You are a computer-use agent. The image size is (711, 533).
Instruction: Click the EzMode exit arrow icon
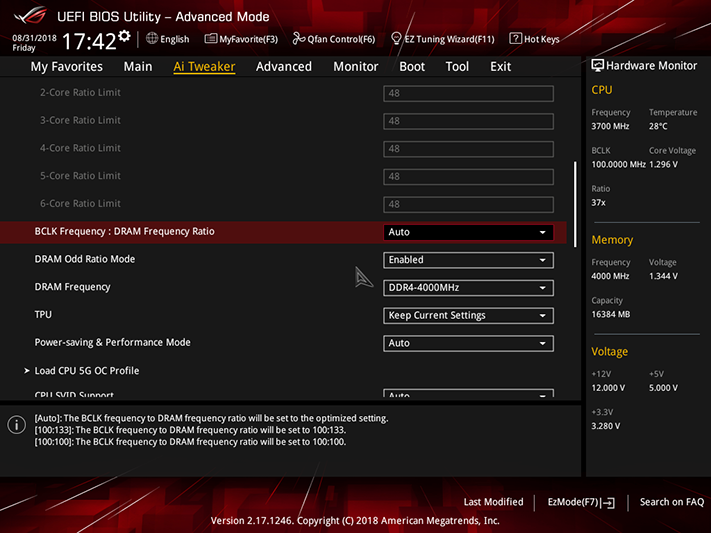point(609,503)
